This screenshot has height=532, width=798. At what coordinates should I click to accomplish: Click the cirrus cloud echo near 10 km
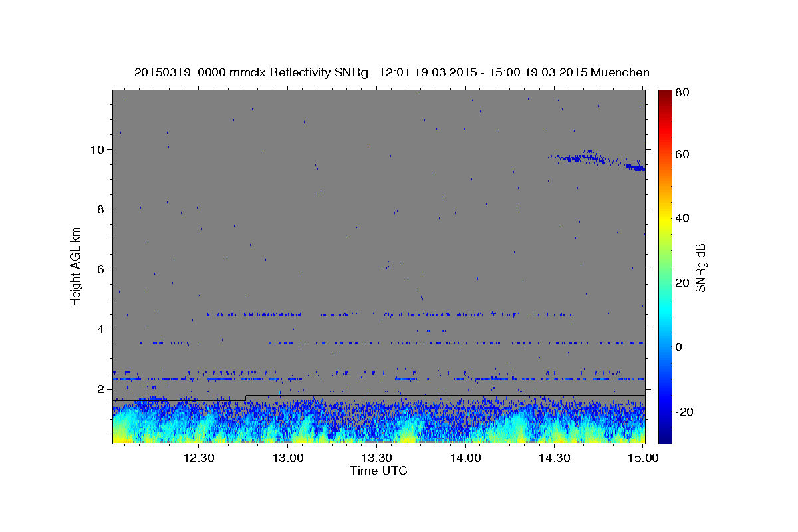pyautogui.click(x=597, y=160)
